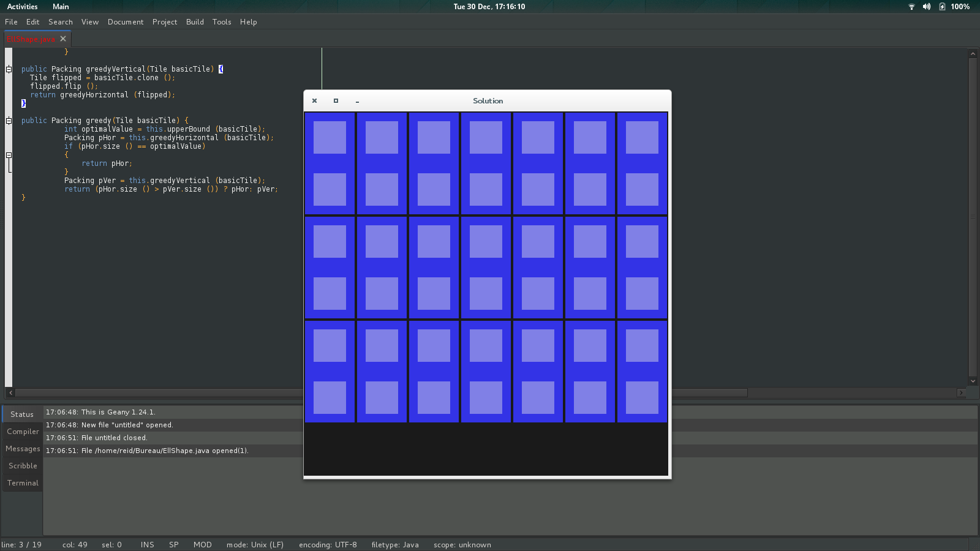Click the 'INS' status bar indicator

[x=148, y=545]
